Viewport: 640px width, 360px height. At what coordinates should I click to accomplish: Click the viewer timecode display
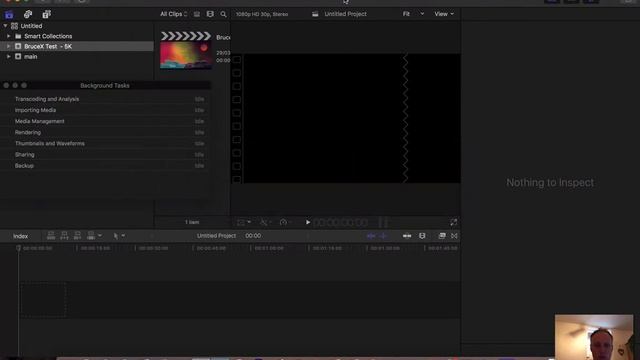[340, 222]
